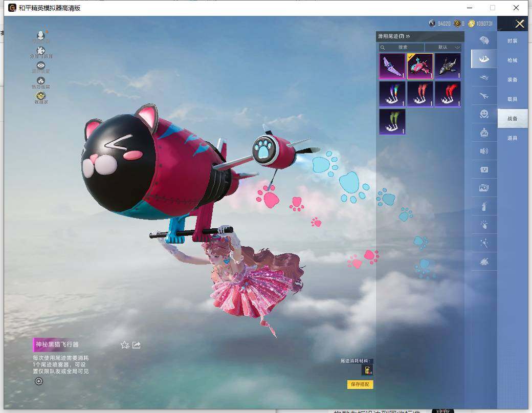The image size is (532, 413).
Task: Toggle the eye preview visibility icon
Action: coord(41,66)
